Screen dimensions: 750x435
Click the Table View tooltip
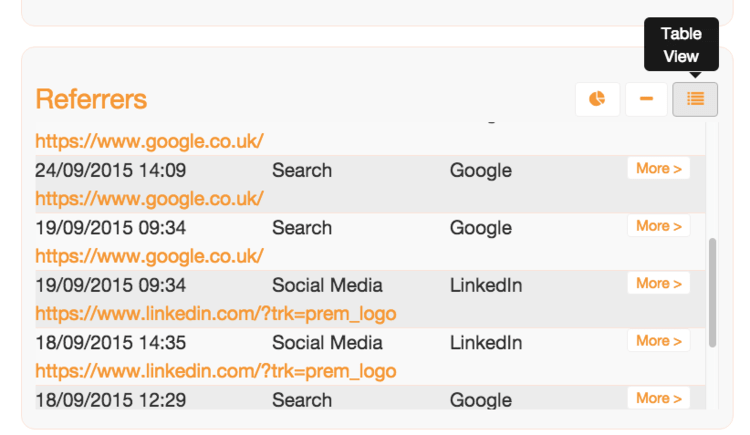[x=681, y=45]
